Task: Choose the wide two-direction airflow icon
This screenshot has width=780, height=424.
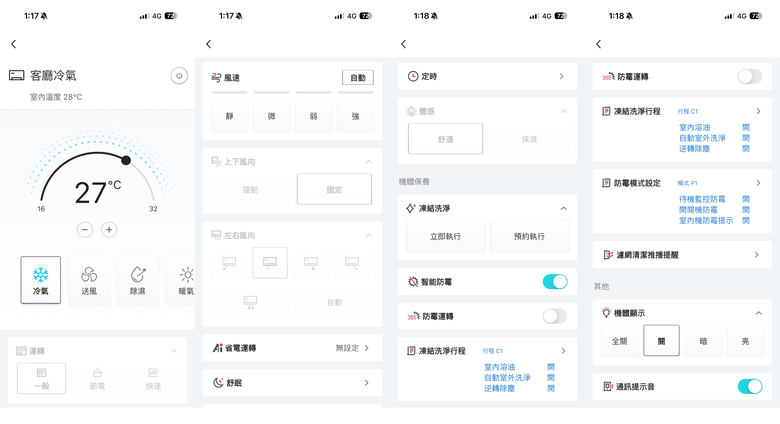Action: click(250, 302)
